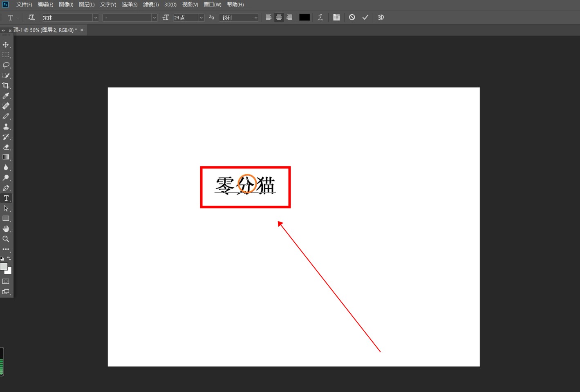The width and height of the screenshot is (580, 392).
Task: Expand the 24 点 font size dropdown
Action: 201,18
